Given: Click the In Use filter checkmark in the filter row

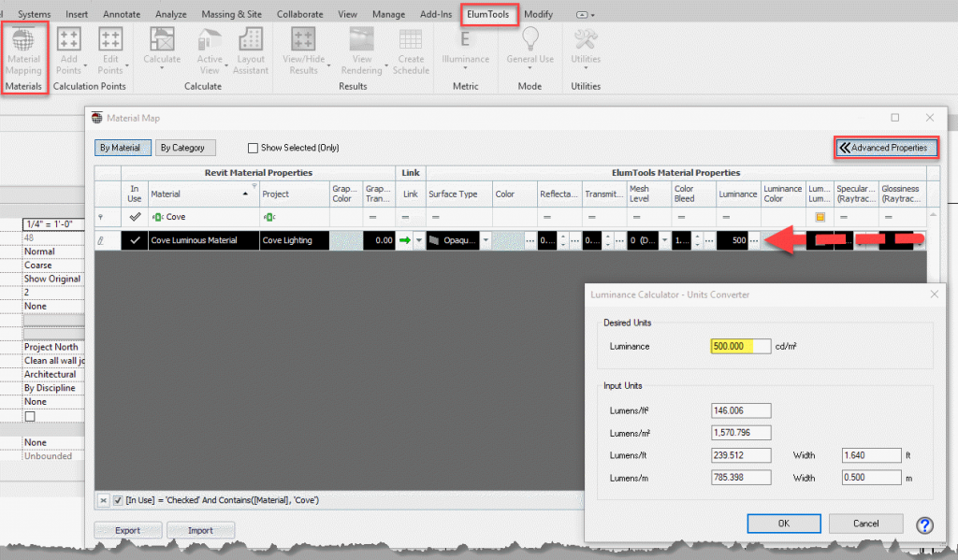Looking at the screenshot, I should tap(135, 217).
